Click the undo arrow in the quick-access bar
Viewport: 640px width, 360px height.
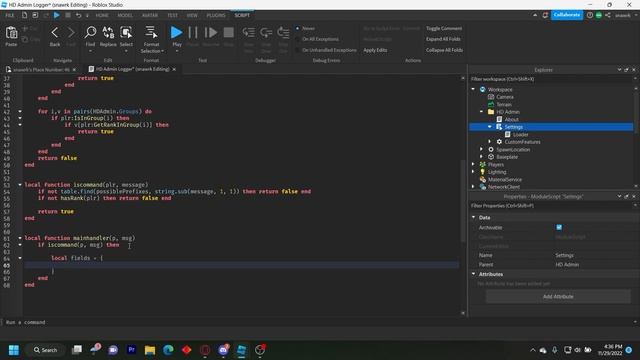coord(78,15)
